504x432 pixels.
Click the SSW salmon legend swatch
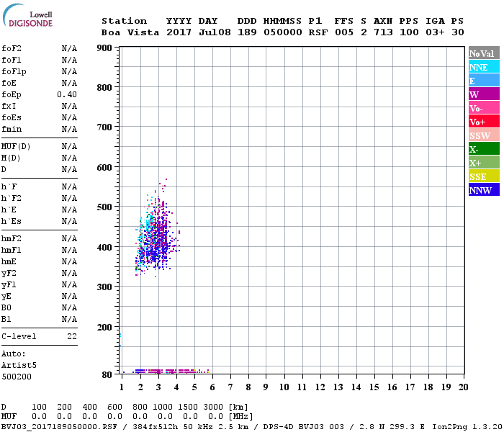483,136
